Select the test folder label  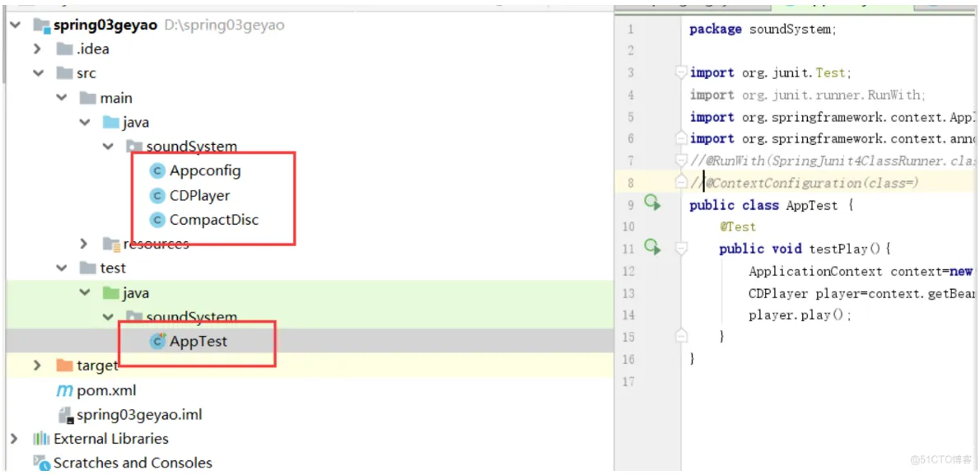coord(113,268)
